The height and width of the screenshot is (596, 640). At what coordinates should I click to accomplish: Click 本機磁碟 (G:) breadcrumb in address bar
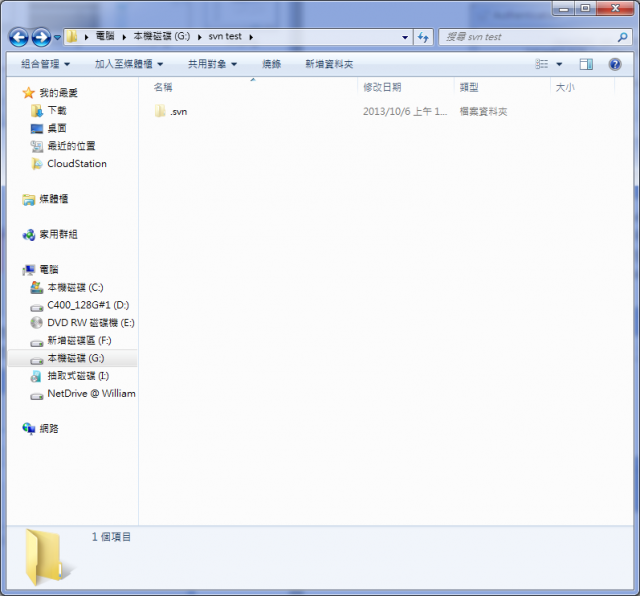pyautogui.click(x=162, y=36)
